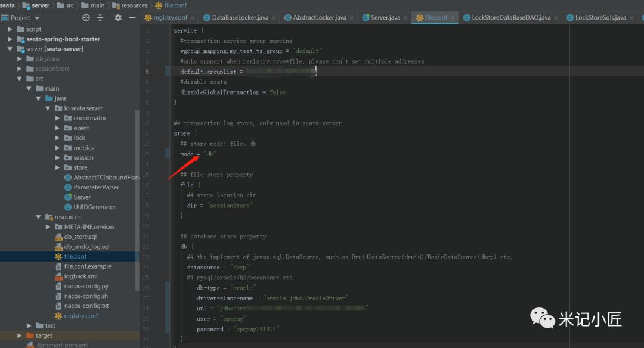The width and height of the screenshot is (644, 348).
Task: Click the nacos-config.py file icon
Action: tap(58, 286)
